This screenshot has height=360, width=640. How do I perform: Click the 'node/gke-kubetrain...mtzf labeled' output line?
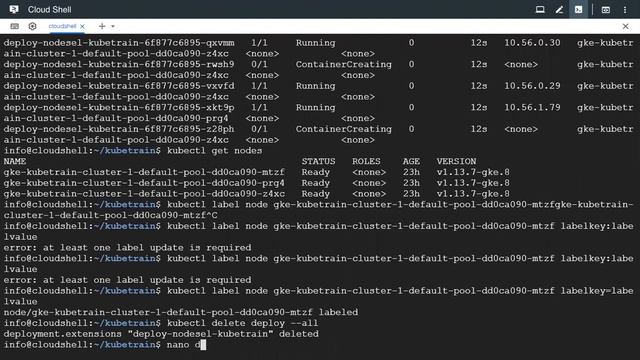pos(181,313)
